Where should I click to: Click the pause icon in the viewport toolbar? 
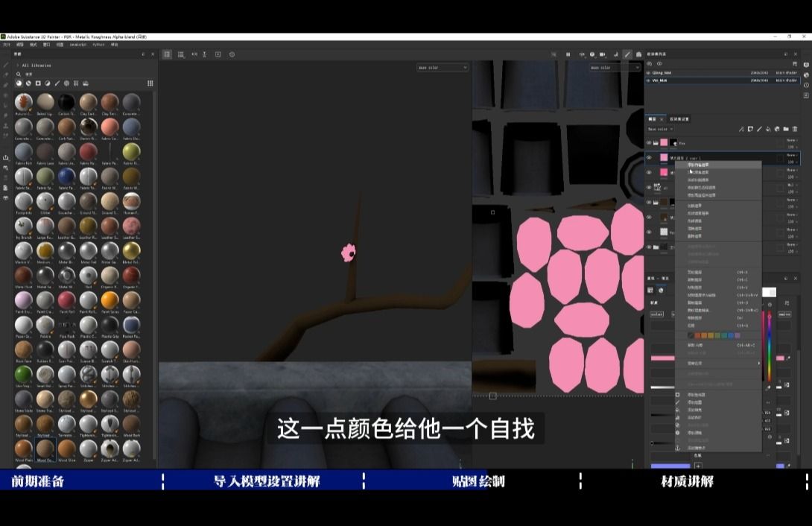point(568,54)
